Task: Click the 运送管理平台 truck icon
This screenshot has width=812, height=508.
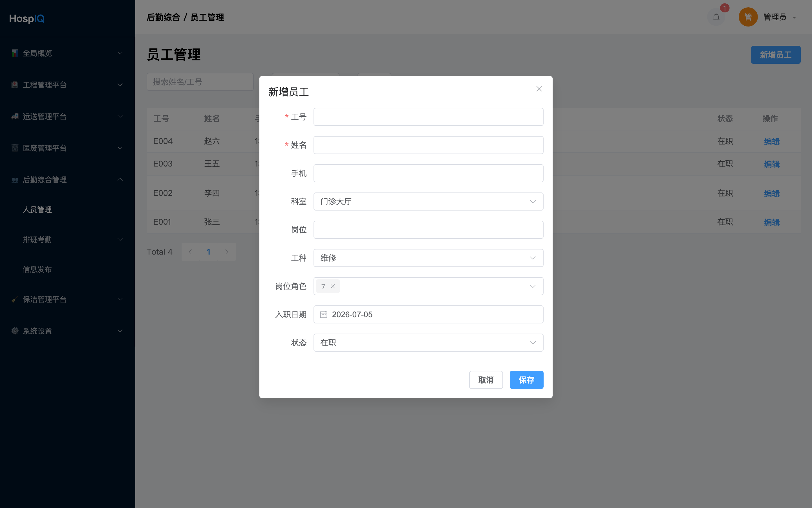Action: coord(15,116)
